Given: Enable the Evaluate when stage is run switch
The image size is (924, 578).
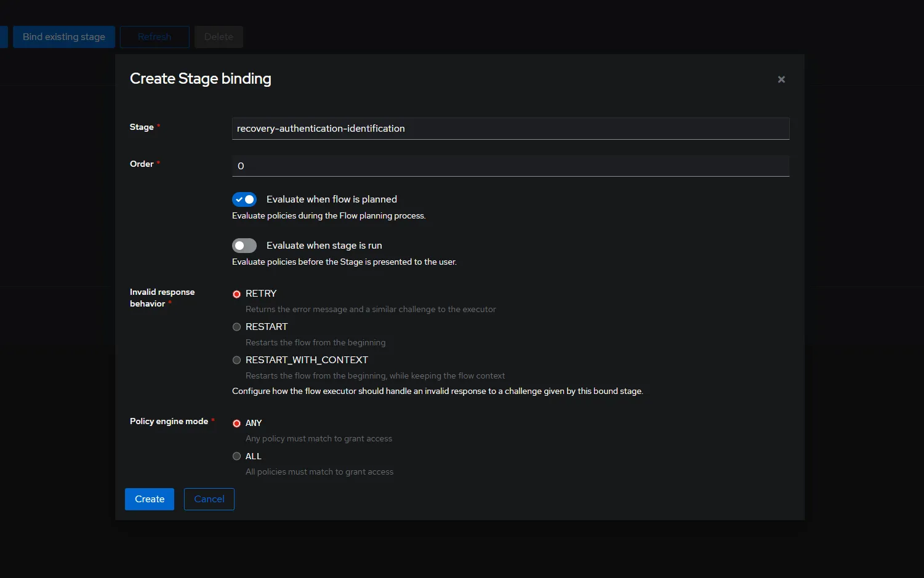Looking at the screenshot, I should tap(244, 246).
